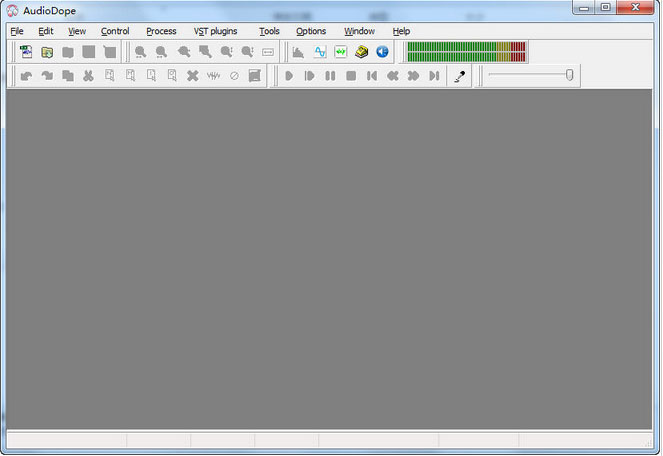The height and width of the screenshot is (456, 663).
Task: Expand the VST plugins menu
Action: (215, 31)
